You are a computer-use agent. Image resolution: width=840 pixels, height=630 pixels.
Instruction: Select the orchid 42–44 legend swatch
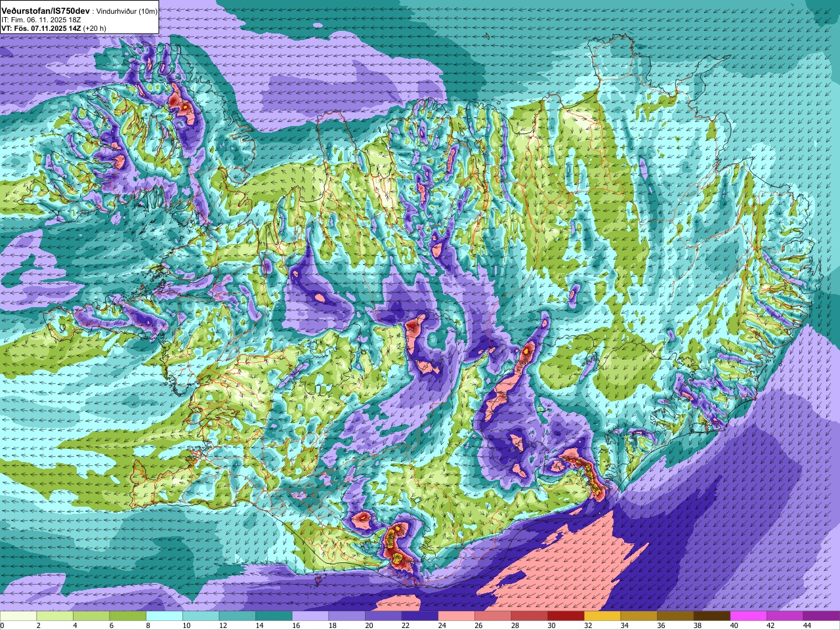785,616
